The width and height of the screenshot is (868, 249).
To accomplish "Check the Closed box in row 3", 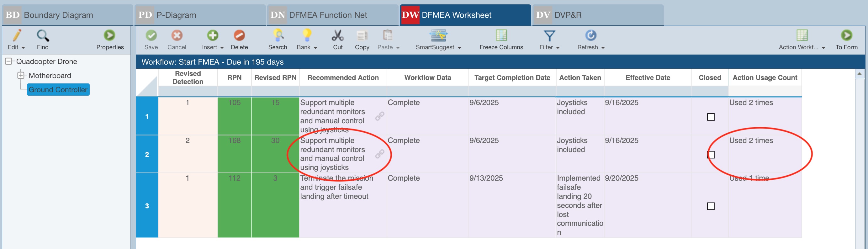I will [711, 206].
